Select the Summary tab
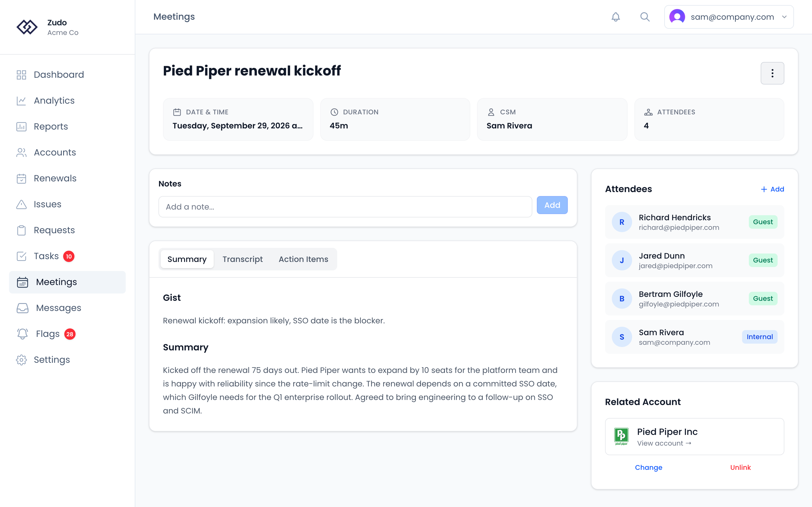 [187, 259]
